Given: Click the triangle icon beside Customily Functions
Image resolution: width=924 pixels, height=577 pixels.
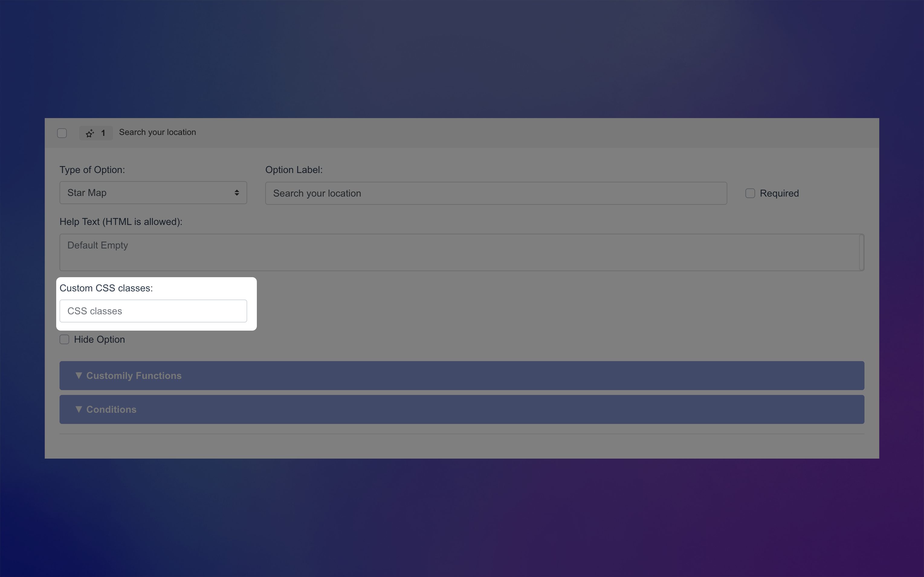Looking at the screenshot, I should 79,376.
